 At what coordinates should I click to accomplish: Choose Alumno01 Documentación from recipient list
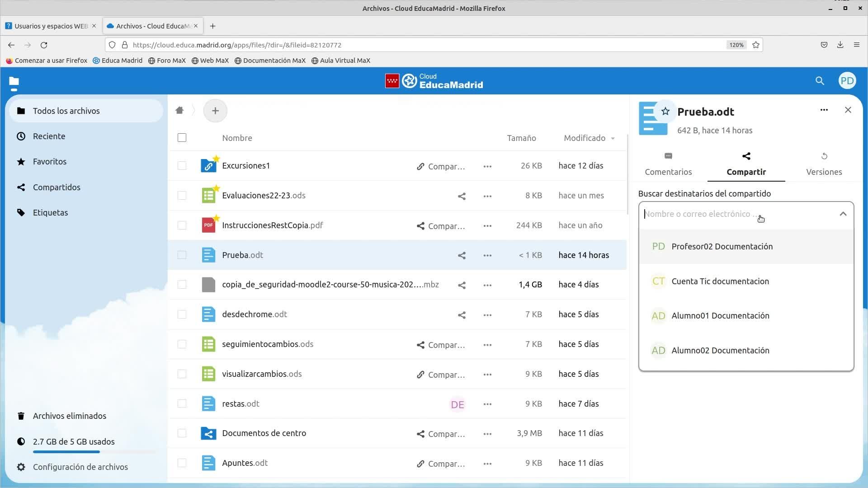point(720,316)
